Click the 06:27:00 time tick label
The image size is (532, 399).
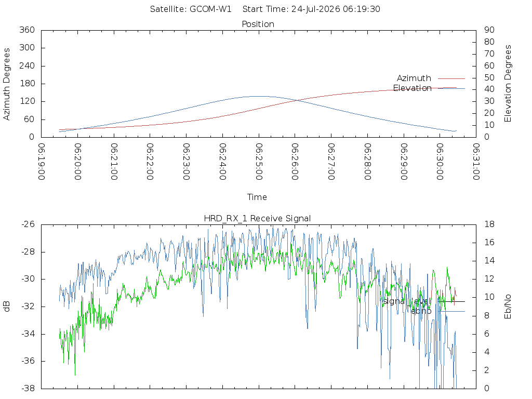point(331,162)
